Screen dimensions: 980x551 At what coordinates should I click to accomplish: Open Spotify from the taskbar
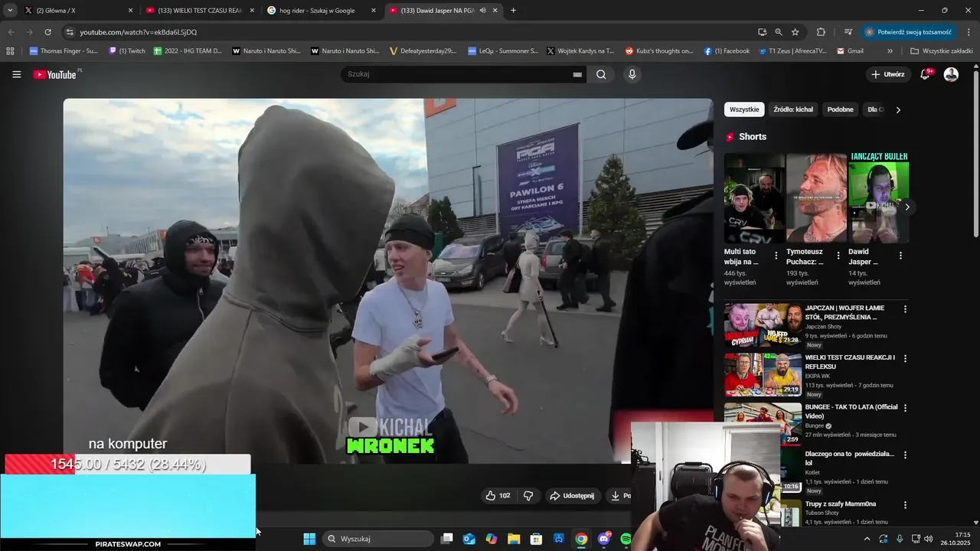(x=626, y=539)
